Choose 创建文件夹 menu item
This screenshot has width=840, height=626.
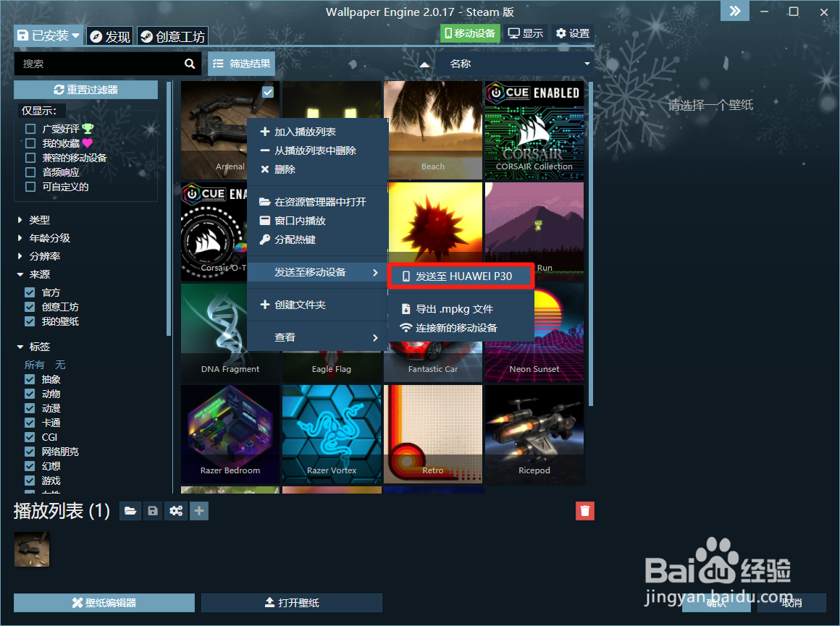click(317, 305)
